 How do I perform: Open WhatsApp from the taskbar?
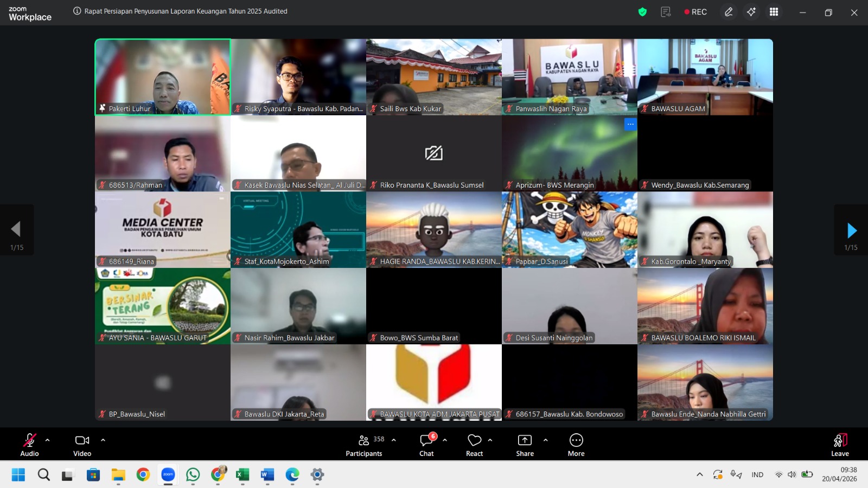[193, 475]
